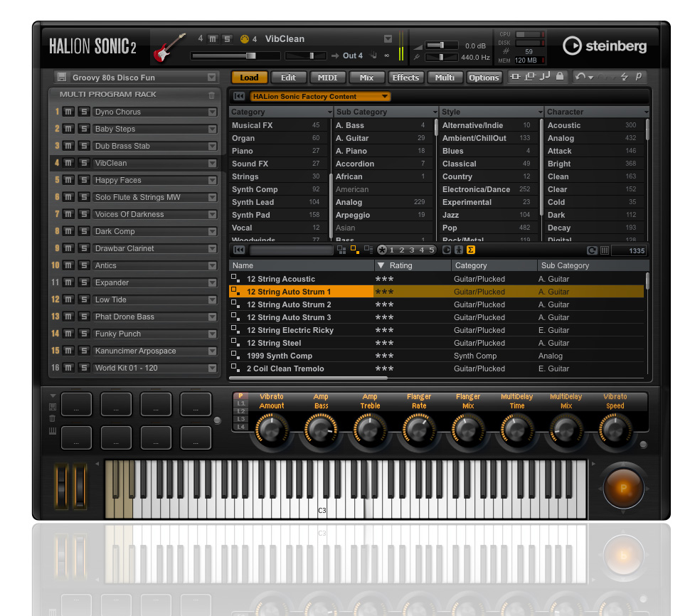The image size is (695, 616).
Task: Click the column setup icon beside 1335
Action: (604, 250)
